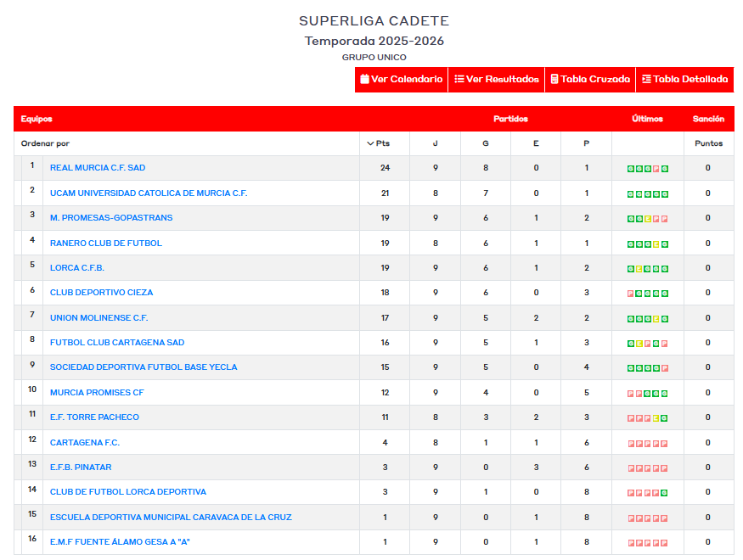Open the MURCIA PROMISES CF link
Viewport: 743px width, 560px height.
pyautogui.click(x=97, y=393)
